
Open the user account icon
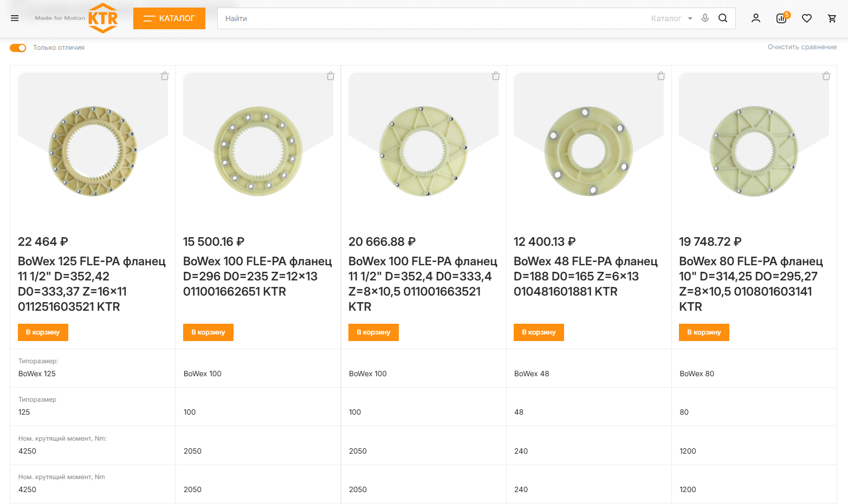[756, 18]
